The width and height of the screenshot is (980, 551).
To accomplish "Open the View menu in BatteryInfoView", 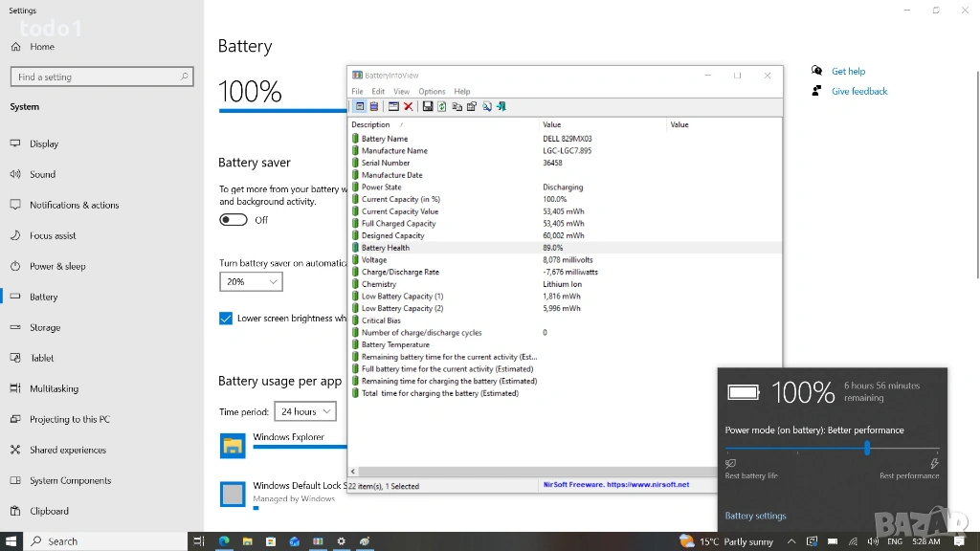I will (x=401, y=92).
